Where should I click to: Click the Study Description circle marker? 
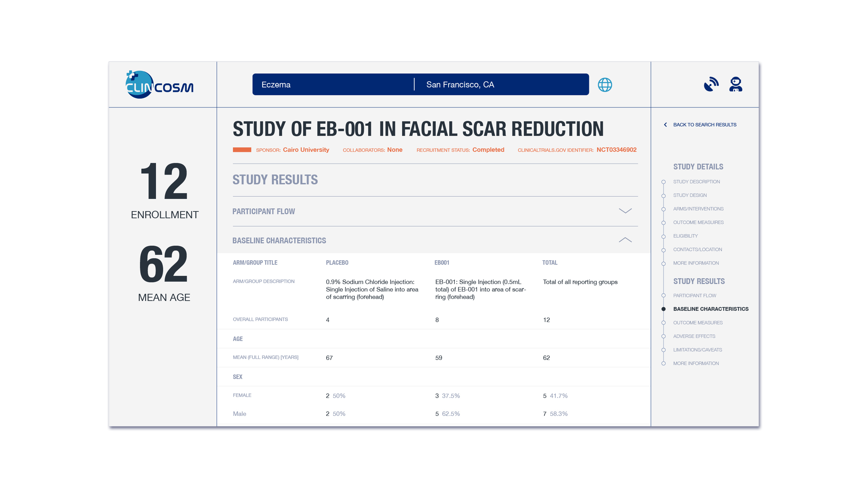[663, 182]
